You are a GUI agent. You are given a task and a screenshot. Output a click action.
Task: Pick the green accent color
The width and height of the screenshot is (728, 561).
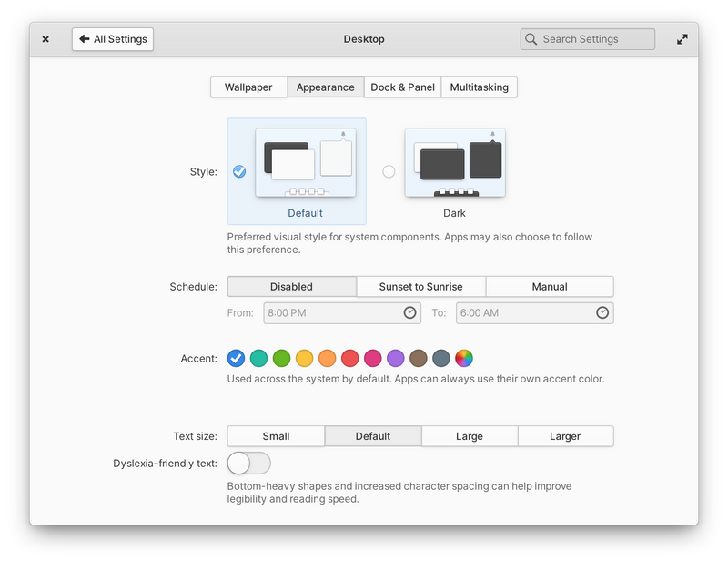point(281,358)
